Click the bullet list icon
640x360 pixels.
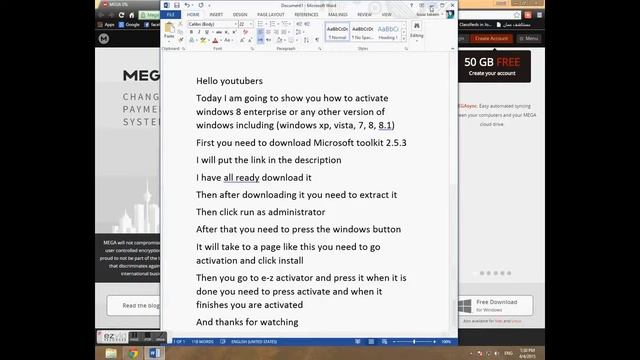(261, 24)
